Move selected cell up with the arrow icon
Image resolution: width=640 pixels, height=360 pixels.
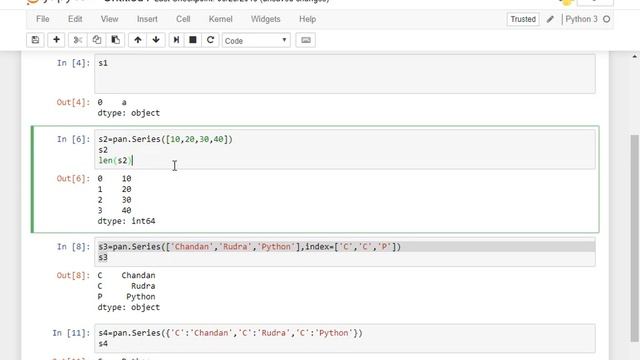tap(138, 40)
